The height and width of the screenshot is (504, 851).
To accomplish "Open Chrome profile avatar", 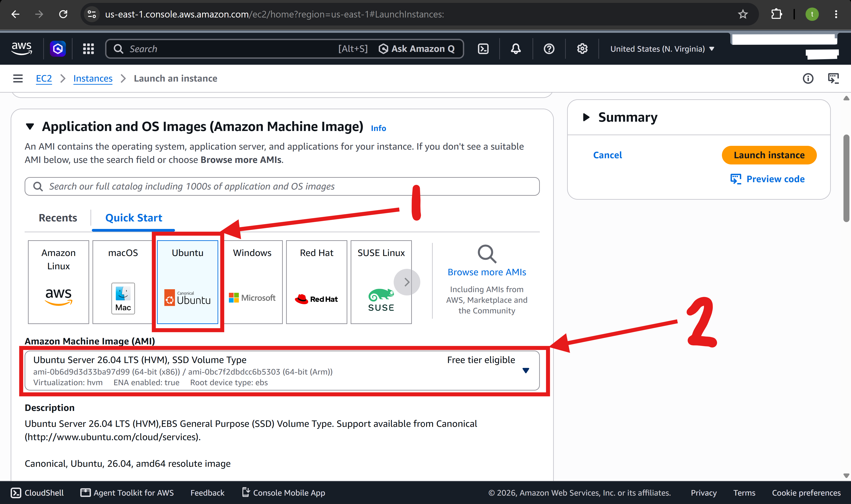I will 812,14.
